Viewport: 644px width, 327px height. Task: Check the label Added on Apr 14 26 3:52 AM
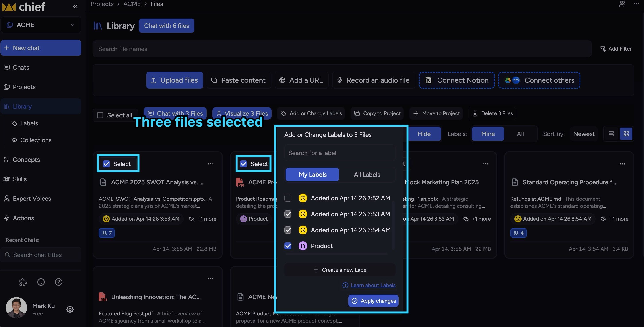point(288,198)
